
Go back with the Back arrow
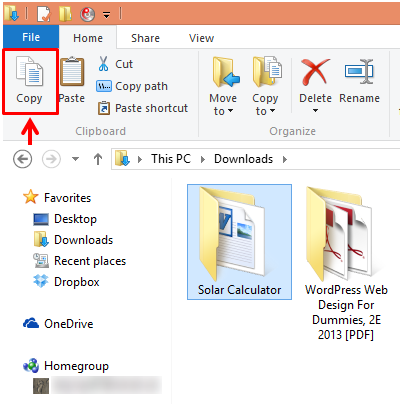tap(23, 159)
